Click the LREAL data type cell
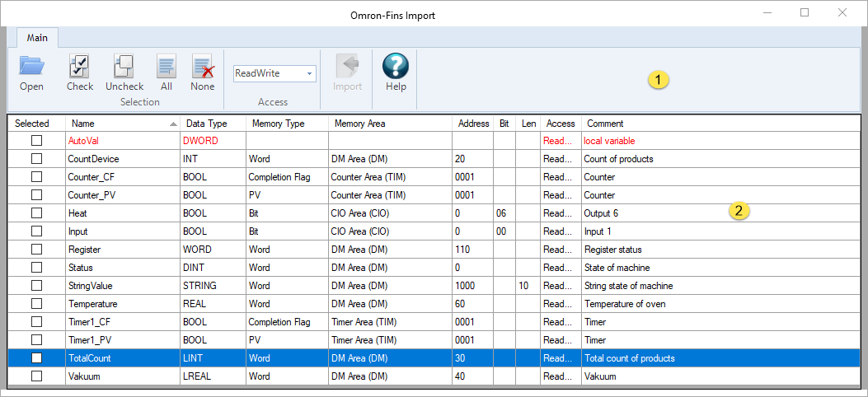This screenshot has width=868, height=397. pos(213,376)
